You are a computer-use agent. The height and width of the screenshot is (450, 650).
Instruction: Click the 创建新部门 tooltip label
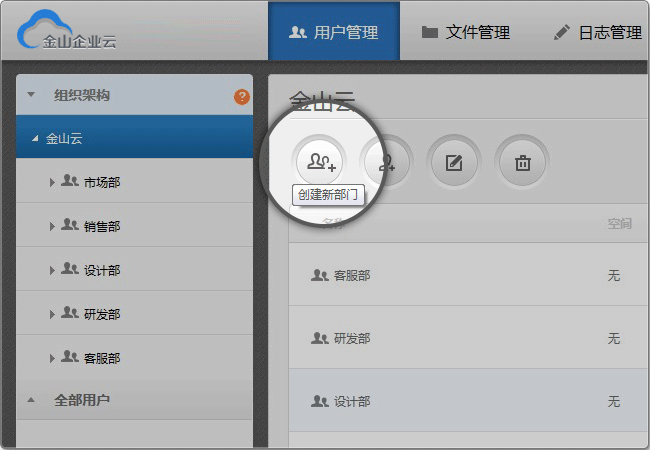[x=328, y=194]
